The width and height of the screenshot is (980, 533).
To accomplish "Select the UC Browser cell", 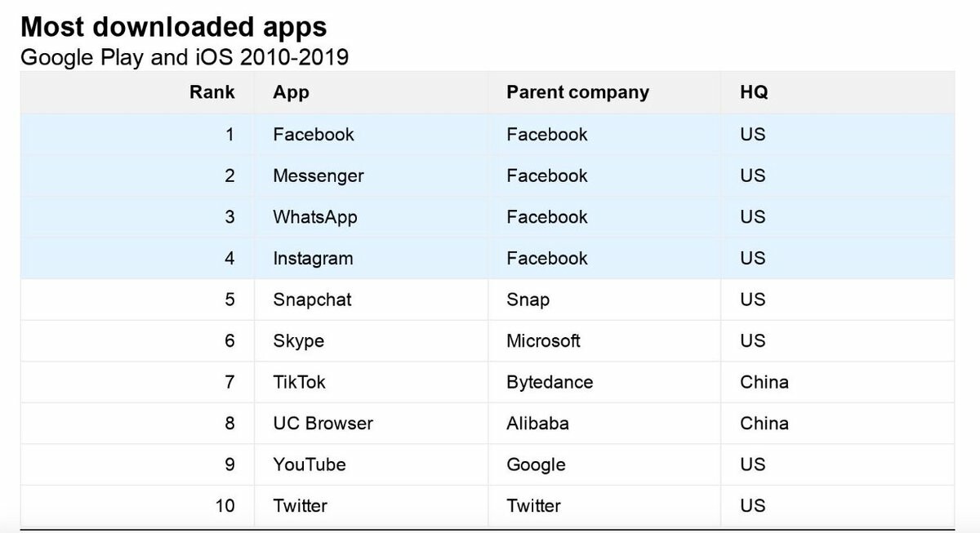I will point(323,424).
